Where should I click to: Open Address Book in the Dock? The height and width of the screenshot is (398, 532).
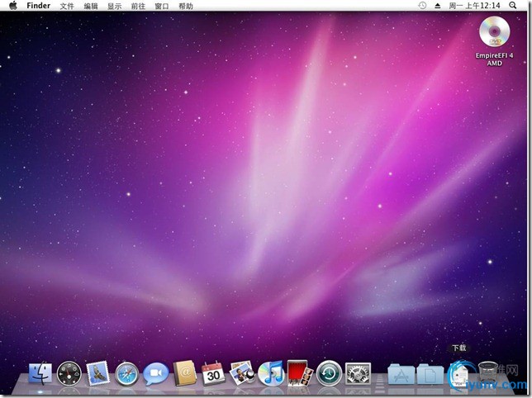(184, 373)
